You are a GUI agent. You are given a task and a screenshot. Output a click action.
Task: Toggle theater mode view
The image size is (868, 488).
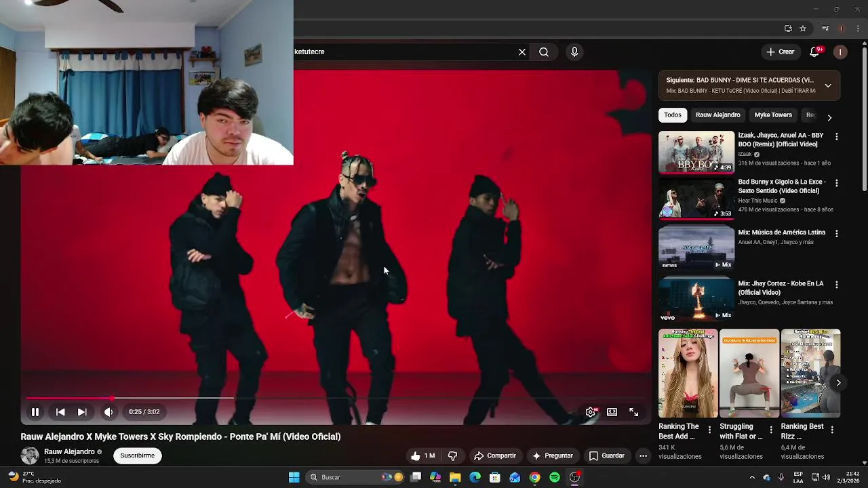coord(612,412)
